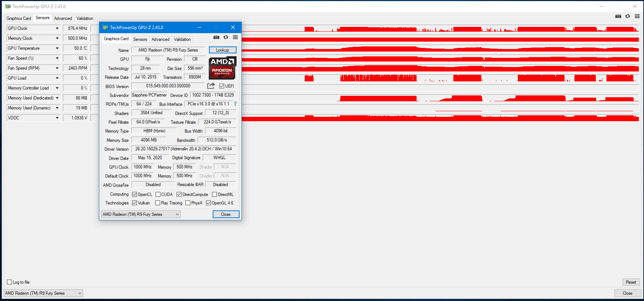Switch to Graphics Card tab in front dialog
The image size is (644, 301).
click(116, 39)
